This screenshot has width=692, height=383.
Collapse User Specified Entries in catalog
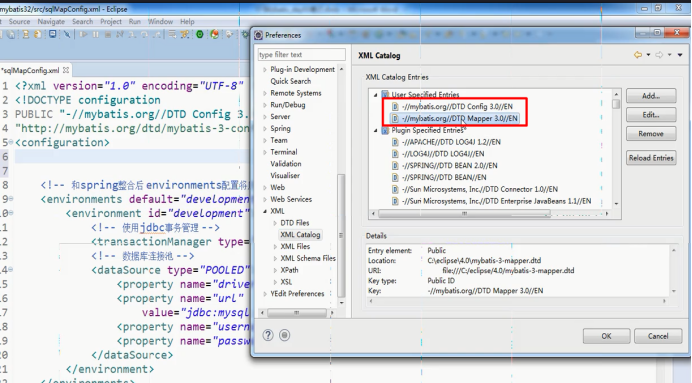(x=376, y=94)
